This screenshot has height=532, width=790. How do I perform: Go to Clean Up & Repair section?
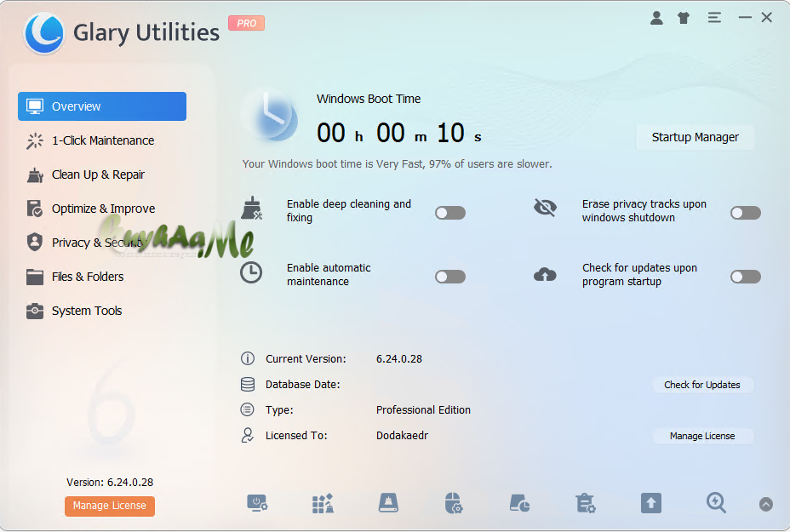tap(102, 174)
